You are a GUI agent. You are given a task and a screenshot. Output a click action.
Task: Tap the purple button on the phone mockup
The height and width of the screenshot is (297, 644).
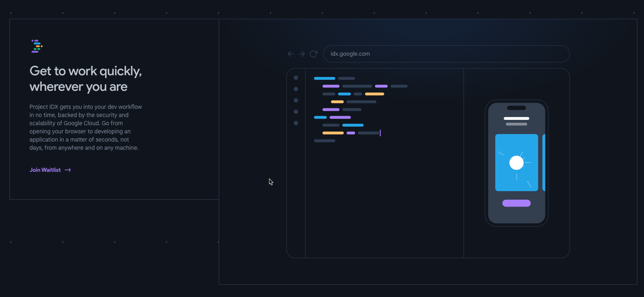516,203
